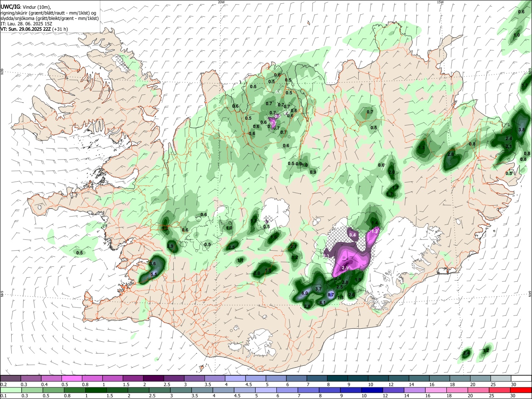The height and width of the screenshot is (399, 532).
Task: Click the pure red swatch after 30 in bottom row
Action: 521,390
